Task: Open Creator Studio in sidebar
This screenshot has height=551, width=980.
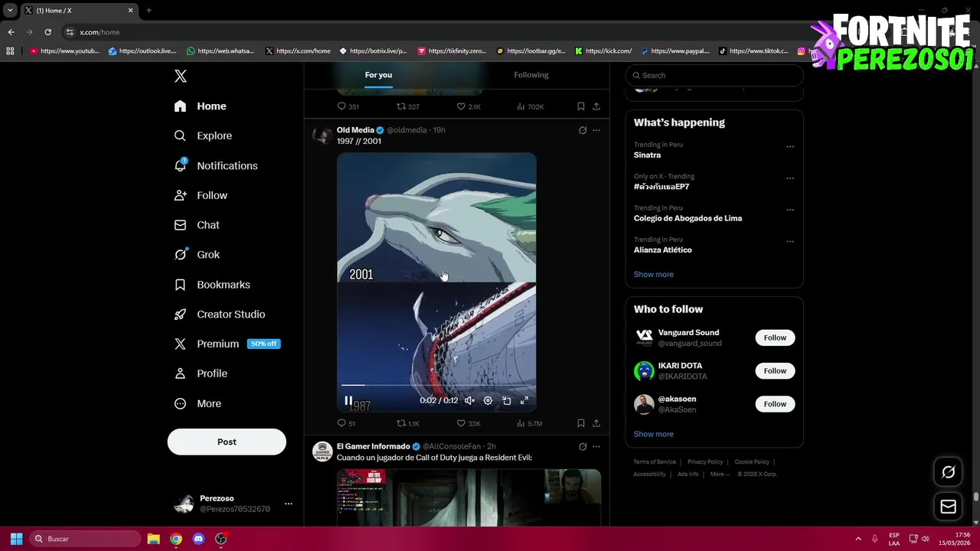Action: (x=220, y=315)
